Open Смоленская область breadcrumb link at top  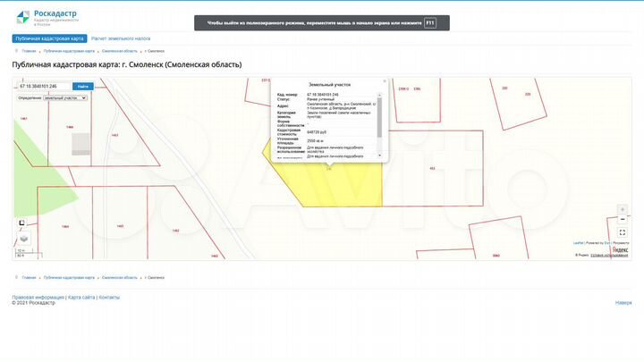click(x=120, y=51)
